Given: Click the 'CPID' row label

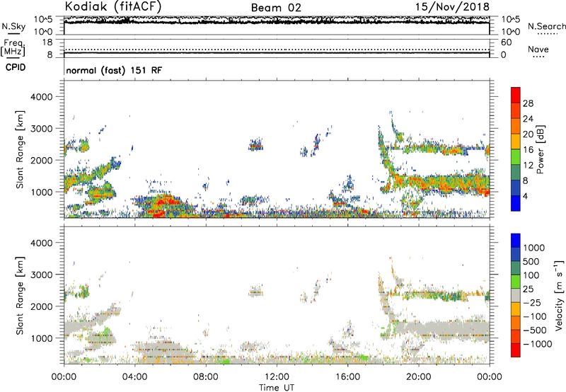Looking at the screenshot, I should coord(16,67).
